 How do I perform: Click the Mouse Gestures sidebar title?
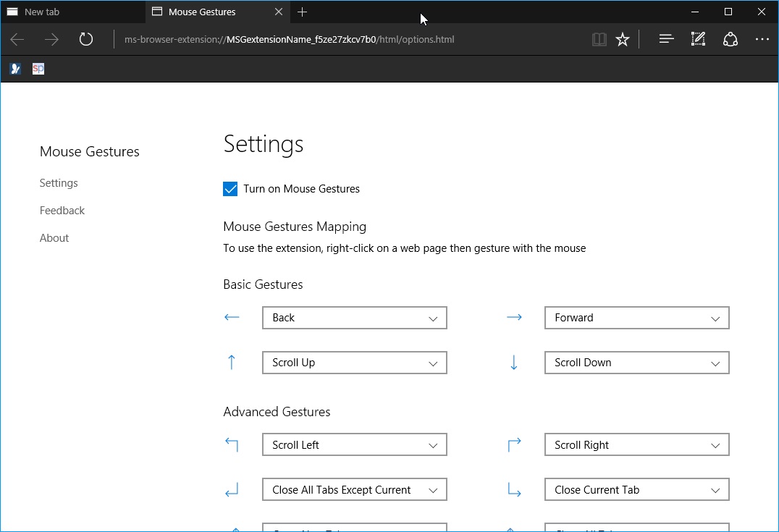(90, 151)
